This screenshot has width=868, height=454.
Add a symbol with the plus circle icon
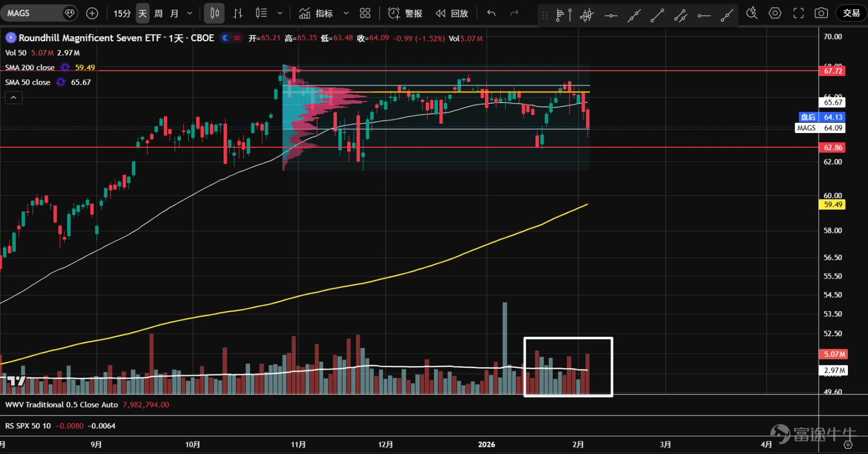(92, 13)
